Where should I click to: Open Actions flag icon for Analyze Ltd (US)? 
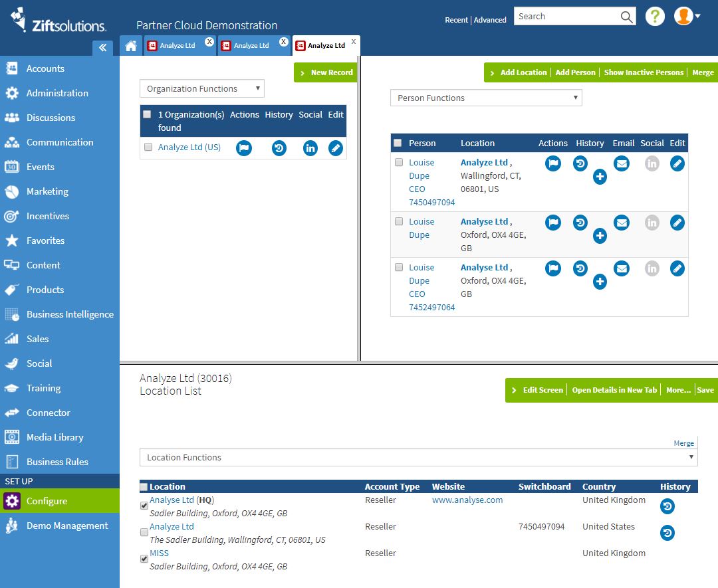tap(243, 148)
